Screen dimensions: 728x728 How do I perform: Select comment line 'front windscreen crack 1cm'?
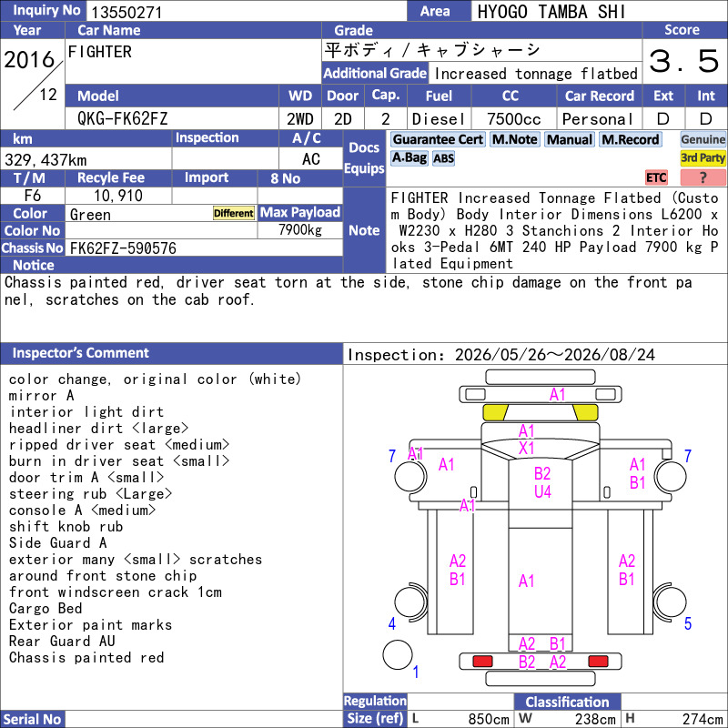tap(116, 592)
